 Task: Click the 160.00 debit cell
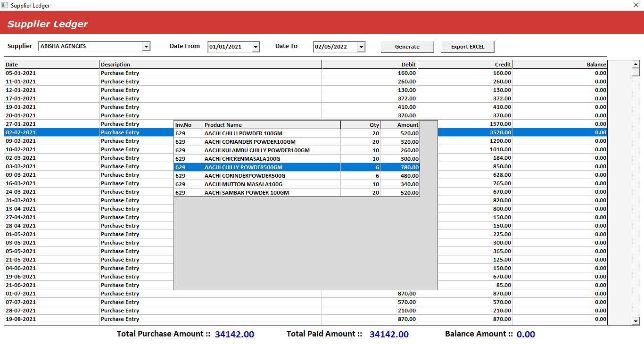tap(370, 73)
